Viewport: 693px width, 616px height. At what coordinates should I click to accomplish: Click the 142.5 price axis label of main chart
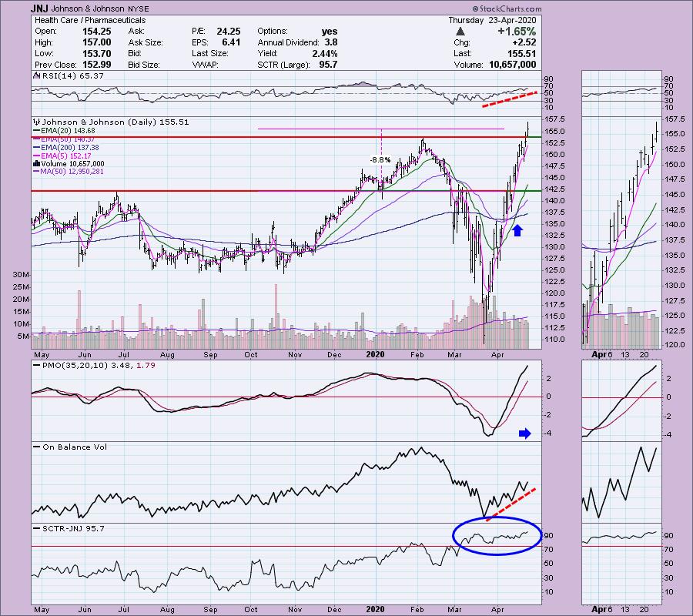pos(554,189)
